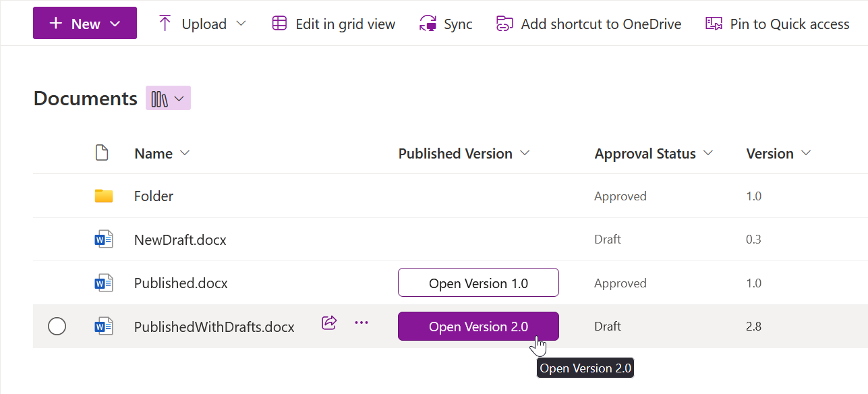Click the Pin to Quick access icon
The height and width of the screenshot is (394, 868).
coord(714,24)
